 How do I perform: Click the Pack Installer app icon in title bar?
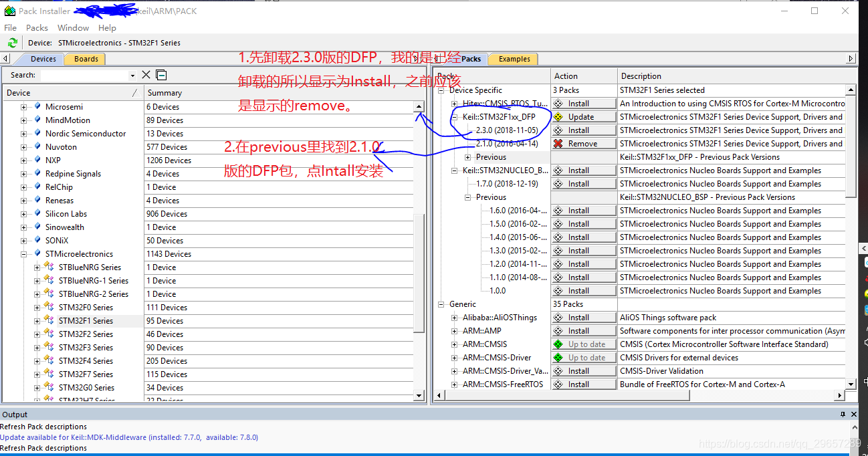(9, 11)
